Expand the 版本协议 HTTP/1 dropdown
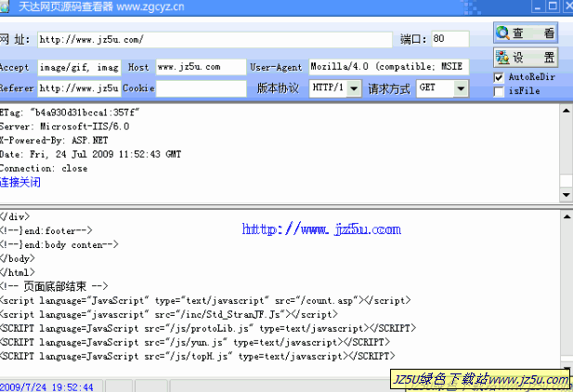573x392 pixels. coord(354,88)
